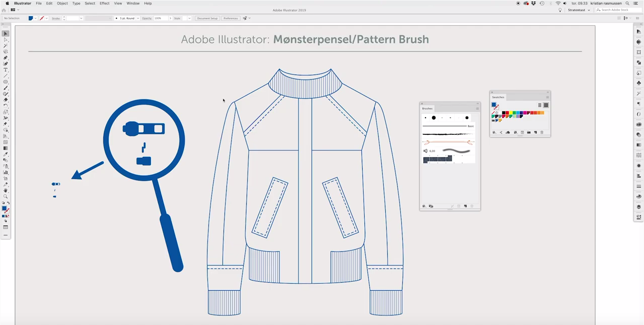Click New Brush icon in Brushes panel
This screenshot has height=325, width=644.
click(x=465, y=206)
